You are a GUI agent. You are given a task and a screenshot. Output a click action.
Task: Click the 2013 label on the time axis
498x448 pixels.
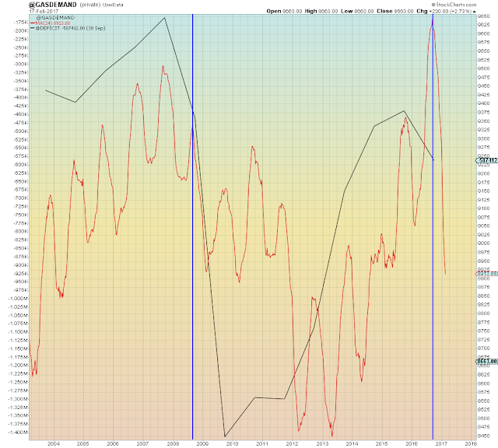(x=322, y=444)
